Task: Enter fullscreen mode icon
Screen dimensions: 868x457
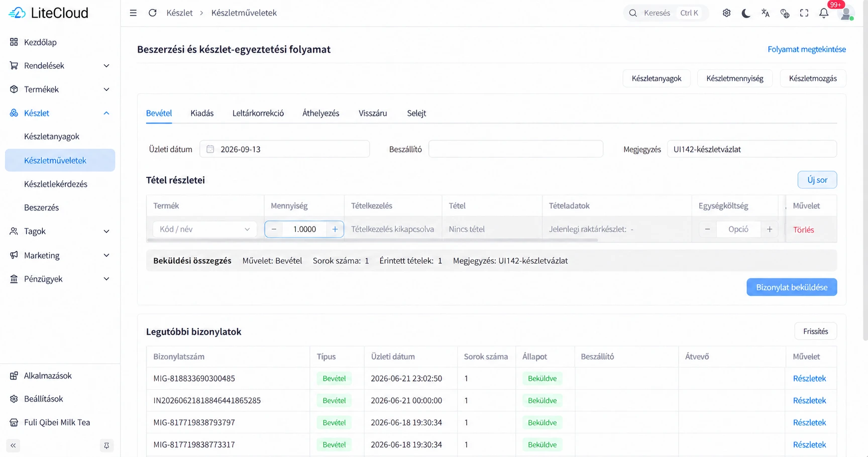Action: (x=804, y=13)
